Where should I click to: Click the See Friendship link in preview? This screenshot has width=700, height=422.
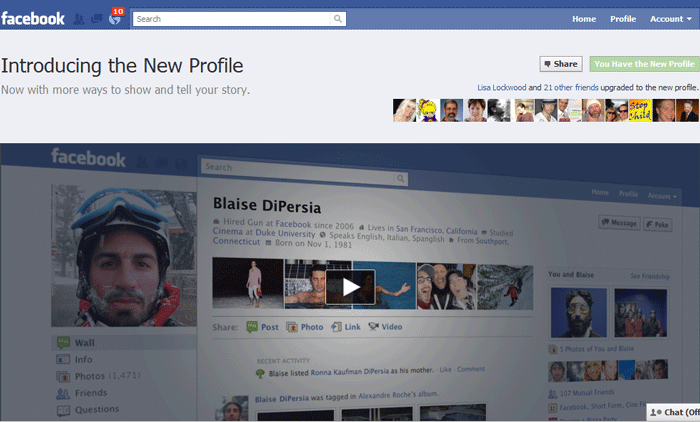[x=650, y=276]
